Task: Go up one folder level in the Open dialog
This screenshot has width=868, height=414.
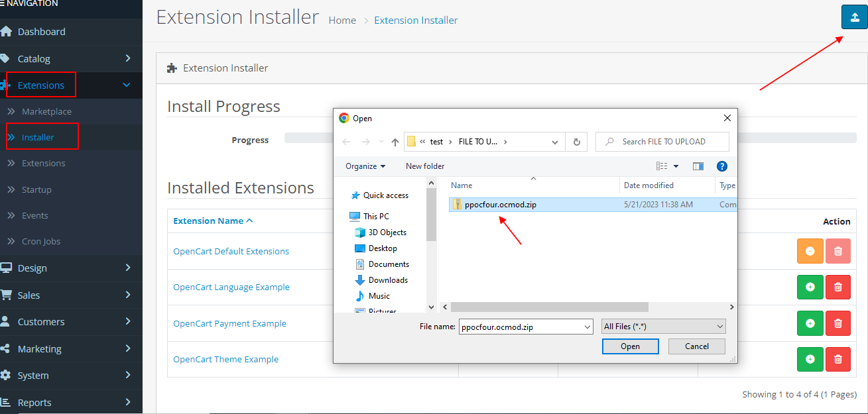Action: tap(395, 142)
